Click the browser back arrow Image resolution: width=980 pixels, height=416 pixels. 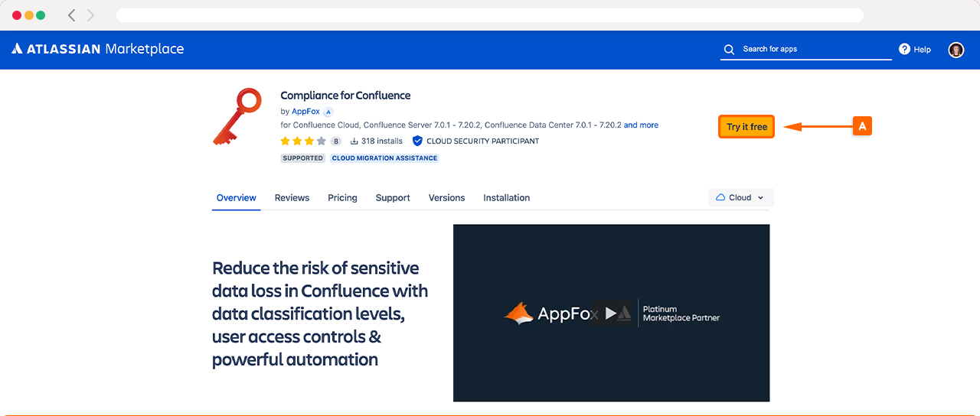[72, 15]
